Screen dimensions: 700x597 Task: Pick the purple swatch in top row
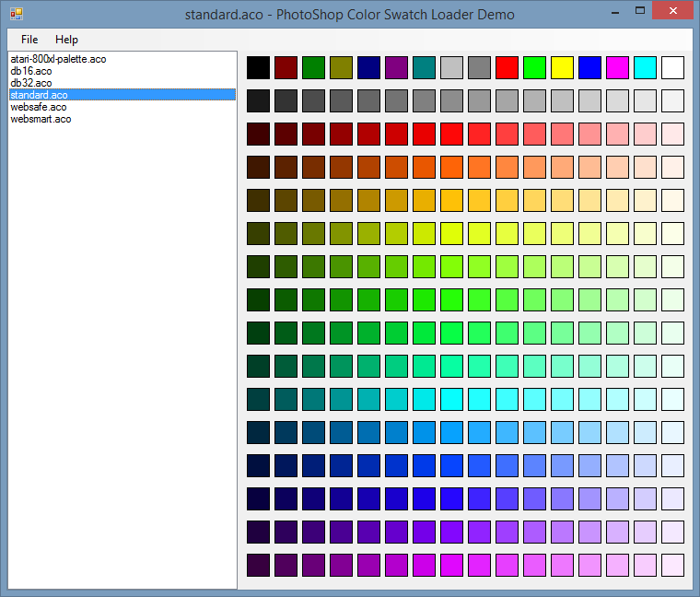(396, 67)
